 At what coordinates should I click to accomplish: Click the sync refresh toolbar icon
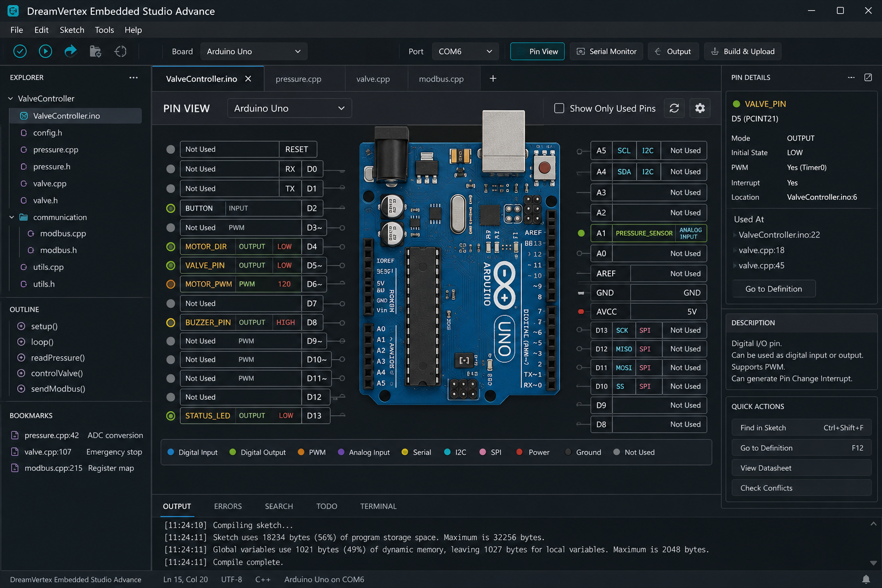[121, 51]
